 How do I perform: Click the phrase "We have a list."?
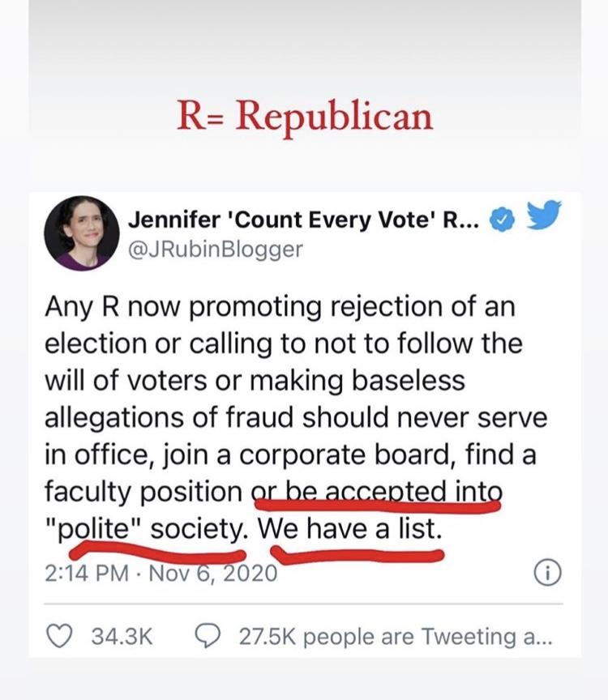pos(351,529)
